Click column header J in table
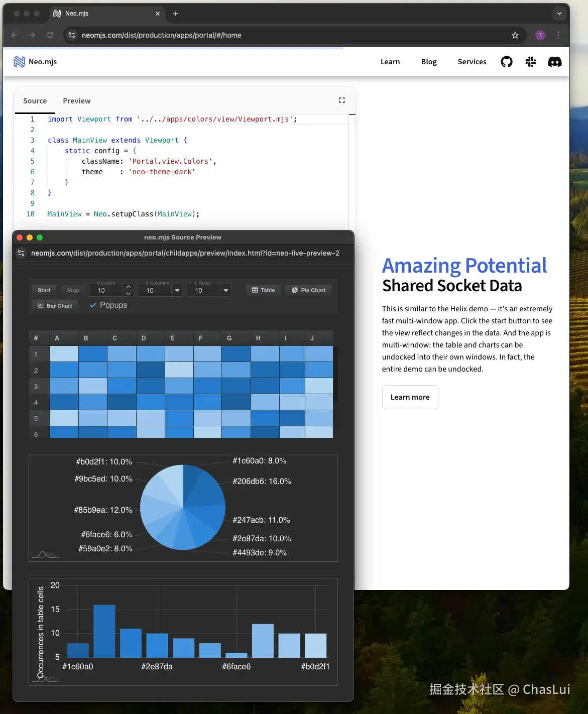Viewport: 588px width, 714px height. tap(319, 338)
